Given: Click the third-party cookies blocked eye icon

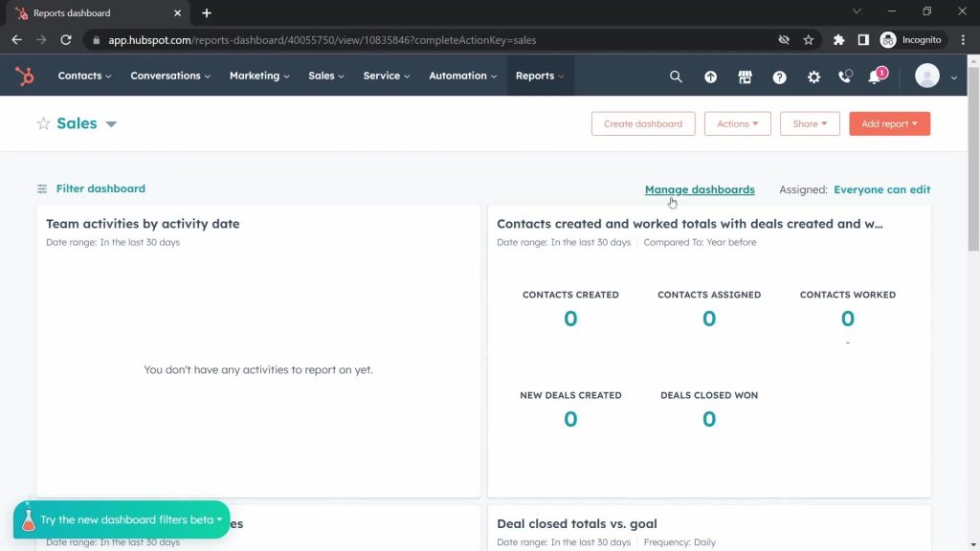Looking at the screenshot, I should [x=784, y=40].
